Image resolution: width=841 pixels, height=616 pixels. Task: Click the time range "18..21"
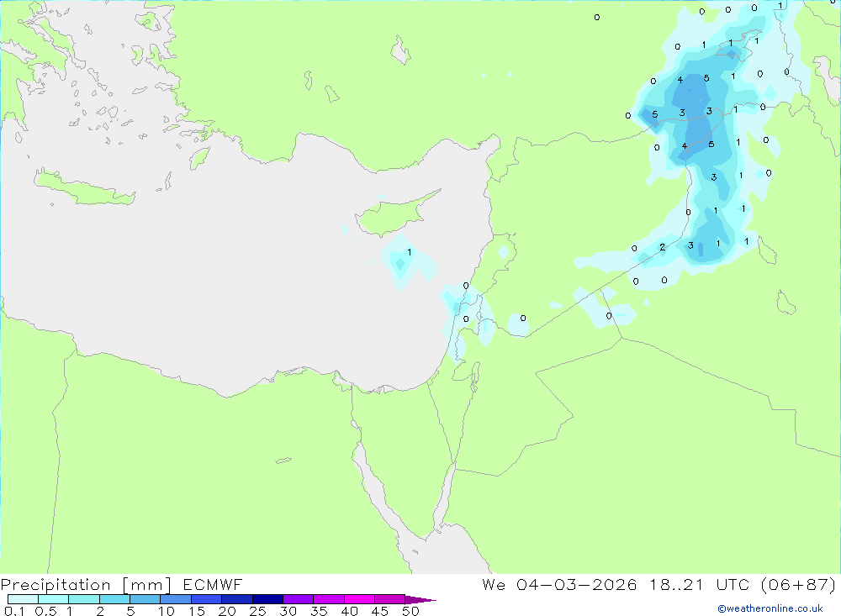pos(676,584)
